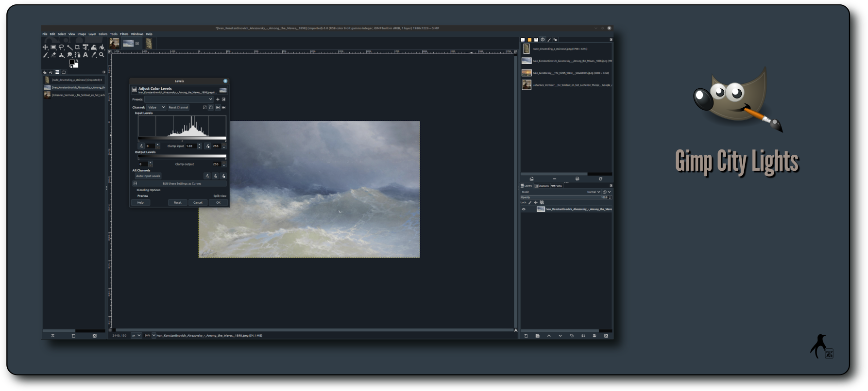This screenshot has width=868, height=391.
Task: Toggle Clamp input option
Action: (175, 146)
